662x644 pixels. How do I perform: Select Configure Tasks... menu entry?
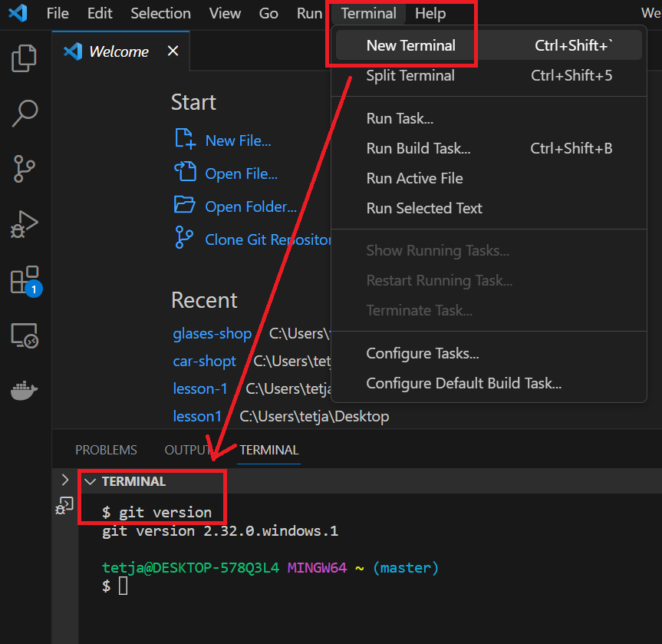pyautogui.click(x=489, y=353)
